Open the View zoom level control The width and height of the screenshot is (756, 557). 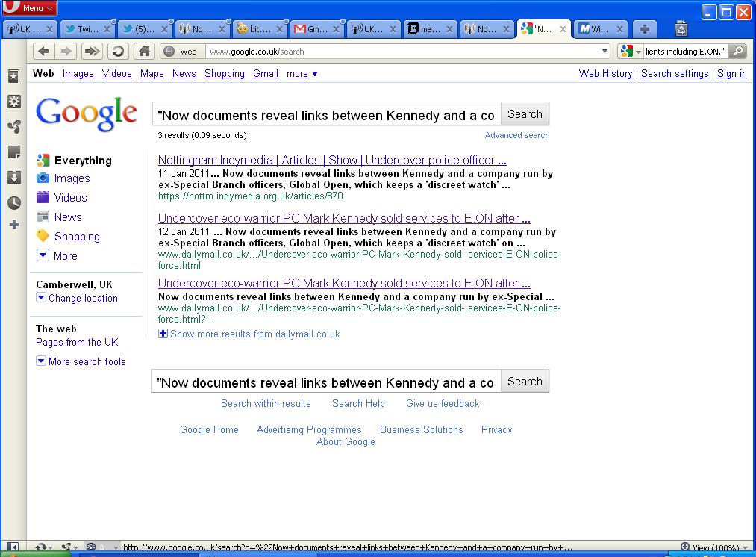click(714, 547)
